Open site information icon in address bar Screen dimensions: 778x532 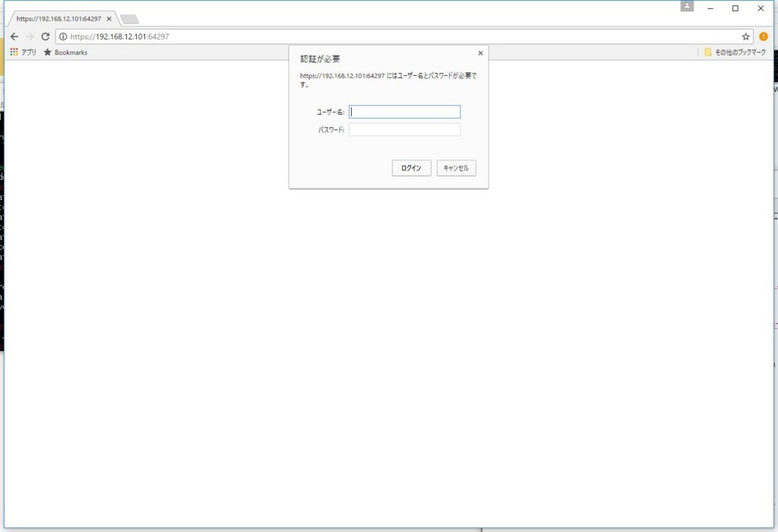click(x=63, y=36)
